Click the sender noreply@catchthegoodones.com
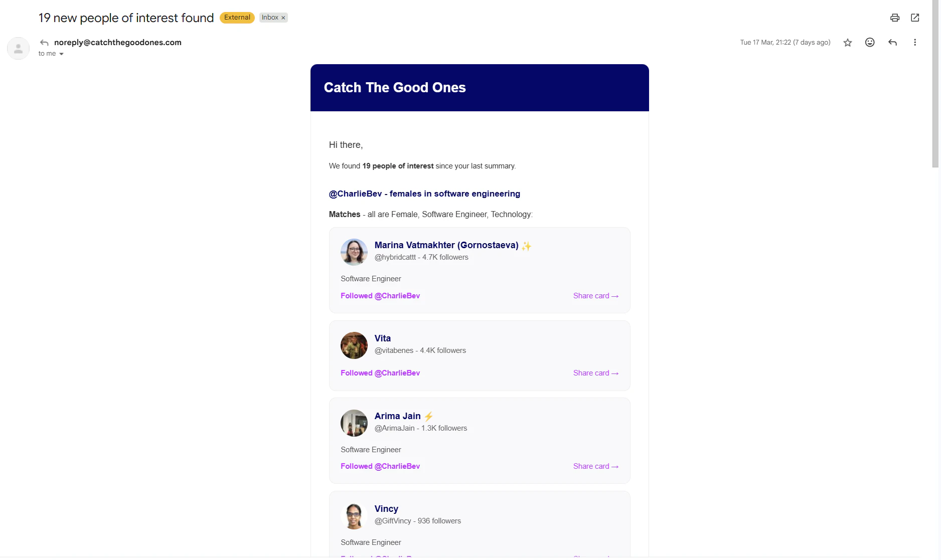The height and width of the screenshot is (560, 941). point(118,43)
